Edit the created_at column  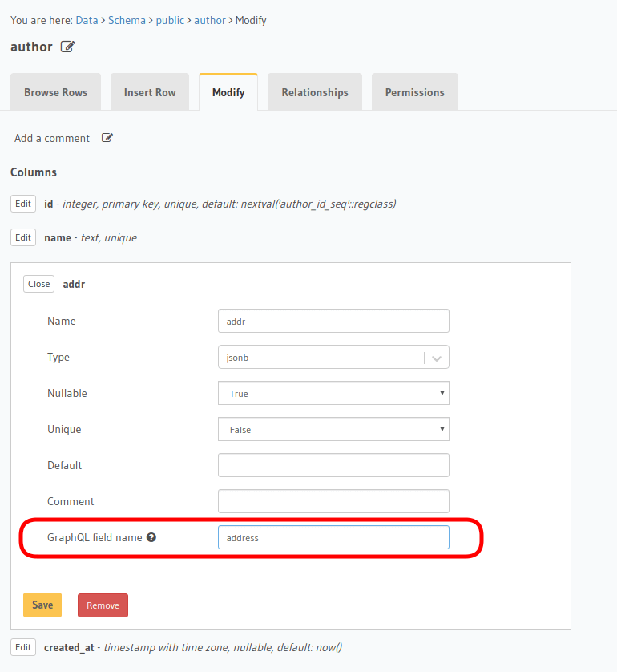(x=22, y=647)
